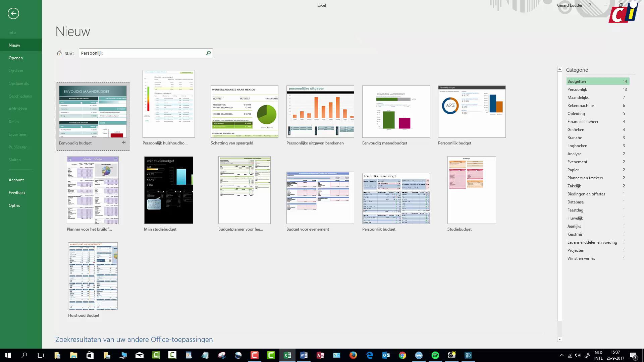Open Firefox from the taskbar
Viewport: 644px width, 362px height.
353,355
